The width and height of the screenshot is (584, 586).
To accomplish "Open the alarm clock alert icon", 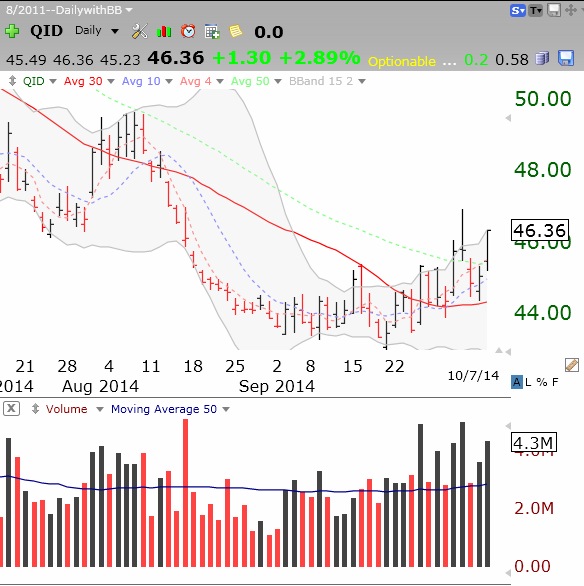I will [188, 31].
